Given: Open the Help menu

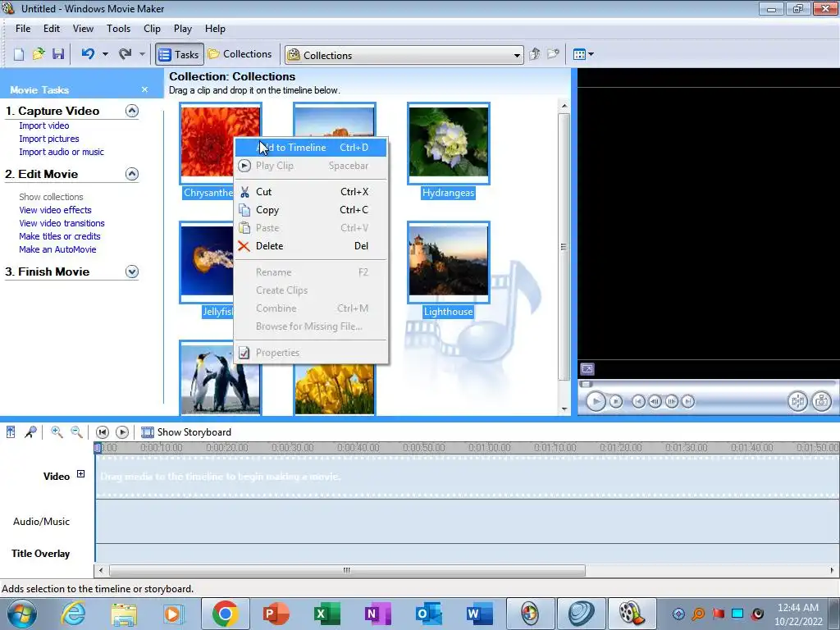Looking at the screenshot, I should pyautogui.click(x=215, y=29).
